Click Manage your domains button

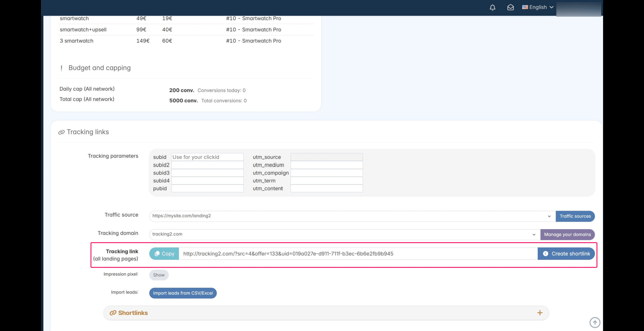(x=567, y=234)
